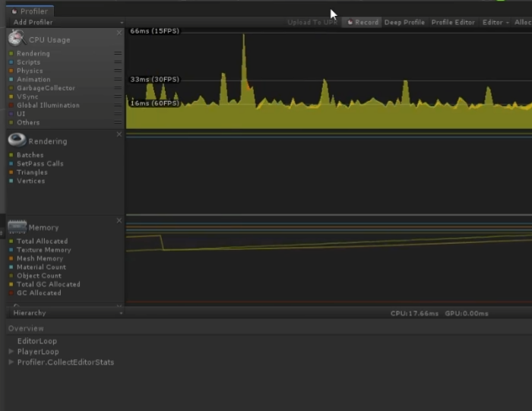Click the Upload To UPR button
Image resolution: width=532 pixels, height=411 pixels.
click(x=312, y=22)
